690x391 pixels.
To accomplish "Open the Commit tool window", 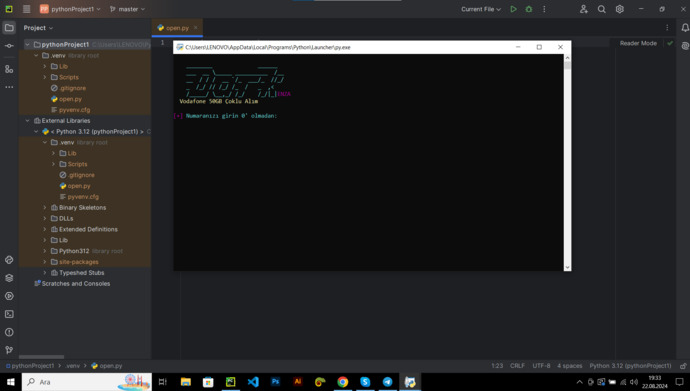I will tap(9, 46).
